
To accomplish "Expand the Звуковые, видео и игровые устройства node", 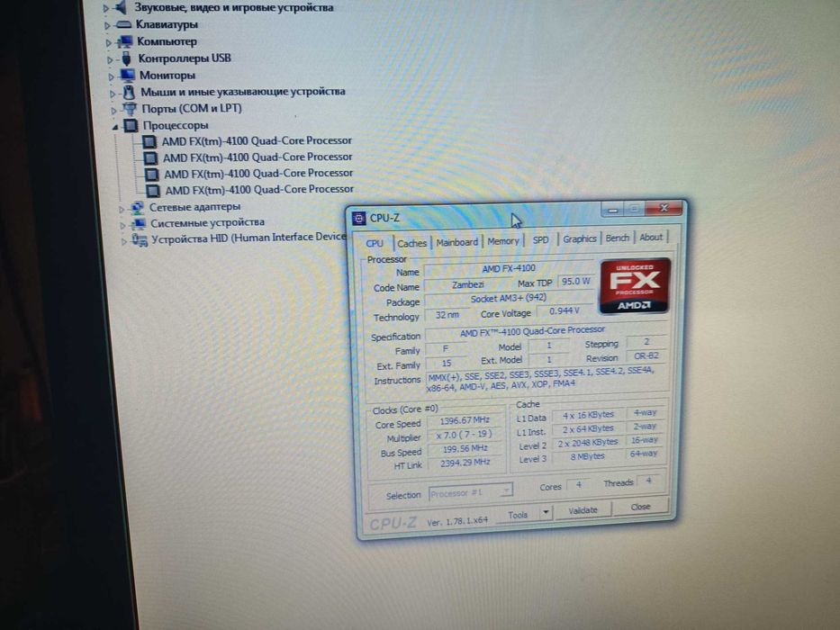I will (x=105, y=9).
